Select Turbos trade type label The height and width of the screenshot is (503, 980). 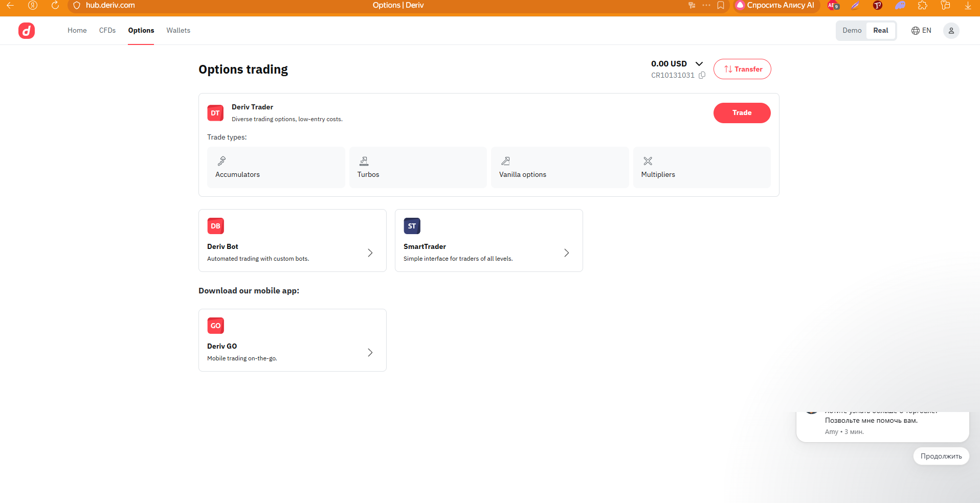pos(368,175)
